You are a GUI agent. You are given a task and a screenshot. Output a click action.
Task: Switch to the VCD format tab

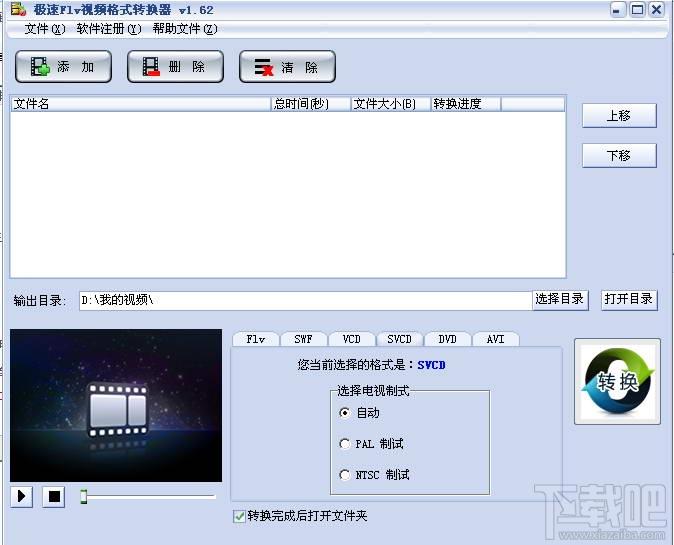(352, 339)
